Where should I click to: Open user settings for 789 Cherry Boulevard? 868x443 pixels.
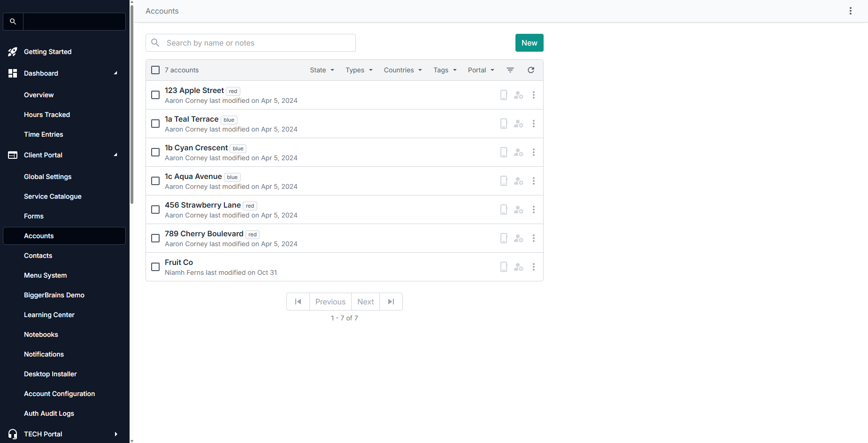519,238
